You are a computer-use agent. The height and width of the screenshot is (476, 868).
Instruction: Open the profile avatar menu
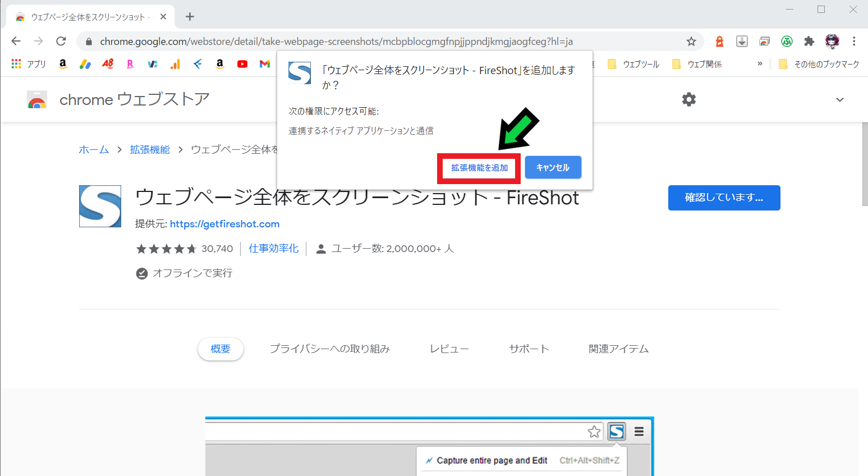[832, 41]
